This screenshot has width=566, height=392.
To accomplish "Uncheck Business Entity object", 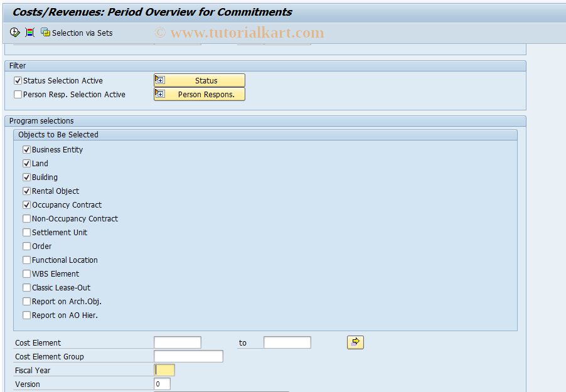I will [26, 149].
